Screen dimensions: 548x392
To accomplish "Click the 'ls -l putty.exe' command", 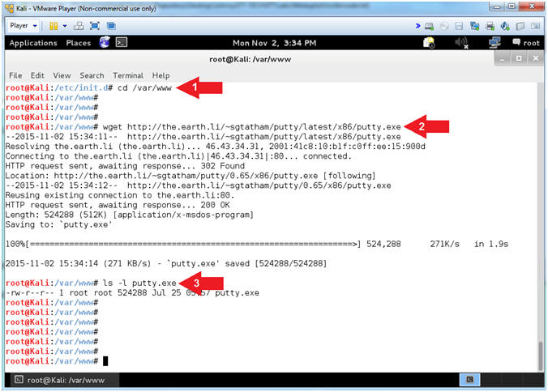I will coord(139,283).
